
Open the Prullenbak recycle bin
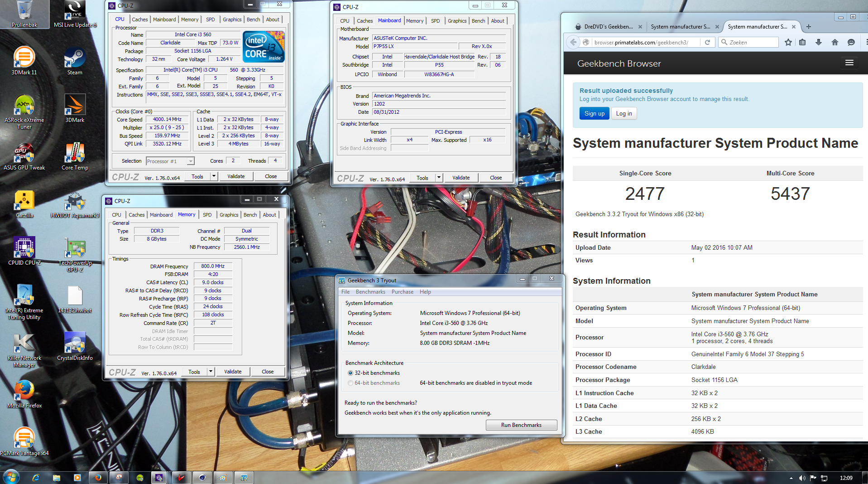point(24,14)
